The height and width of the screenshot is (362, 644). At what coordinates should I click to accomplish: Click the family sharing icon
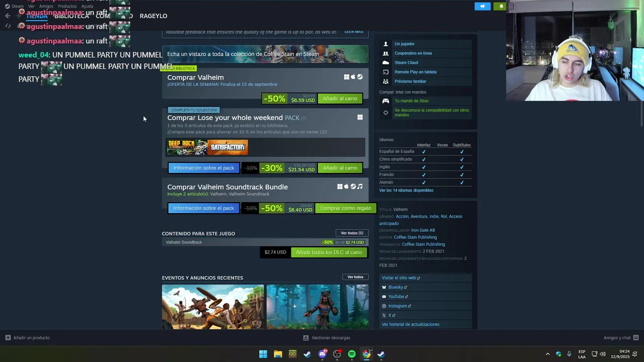point(385,81)
